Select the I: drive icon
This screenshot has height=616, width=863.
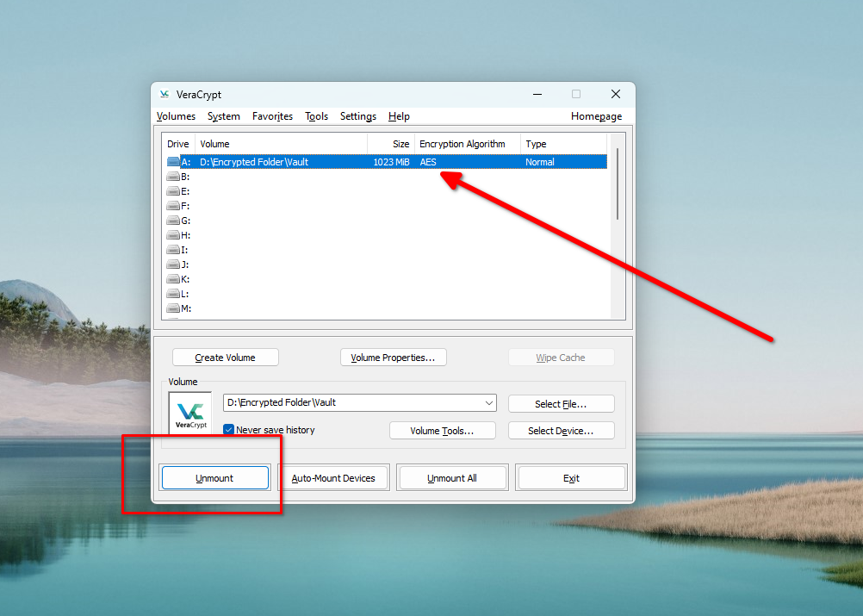(x=173, y=250)
